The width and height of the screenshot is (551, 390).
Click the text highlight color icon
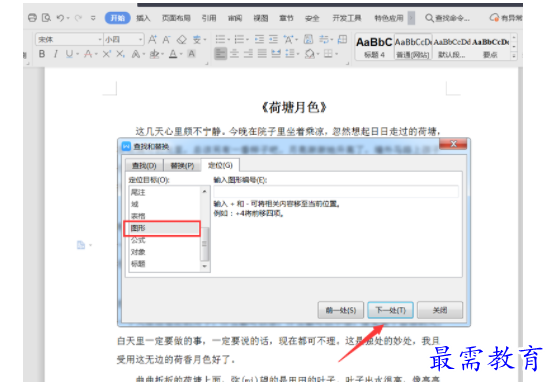pos(154,54)
